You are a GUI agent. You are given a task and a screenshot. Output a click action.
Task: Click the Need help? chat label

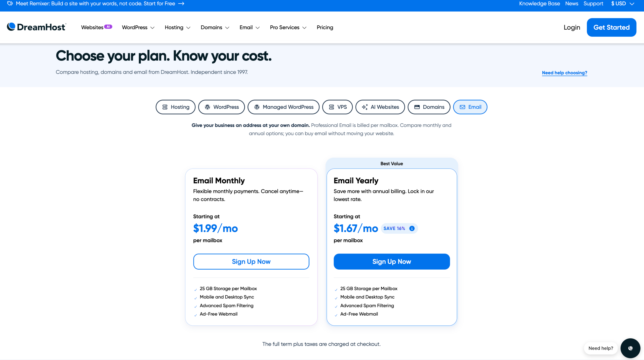(x=601, y=348)
